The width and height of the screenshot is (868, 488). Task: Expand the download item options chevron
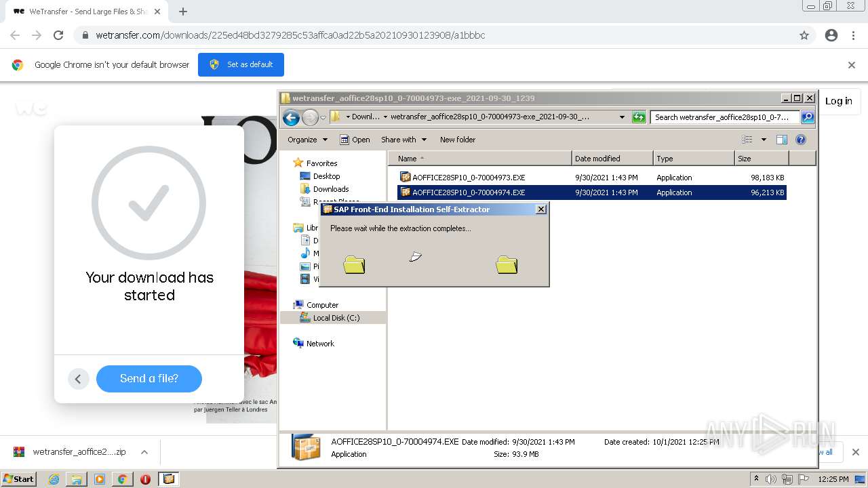pos(144,452)
